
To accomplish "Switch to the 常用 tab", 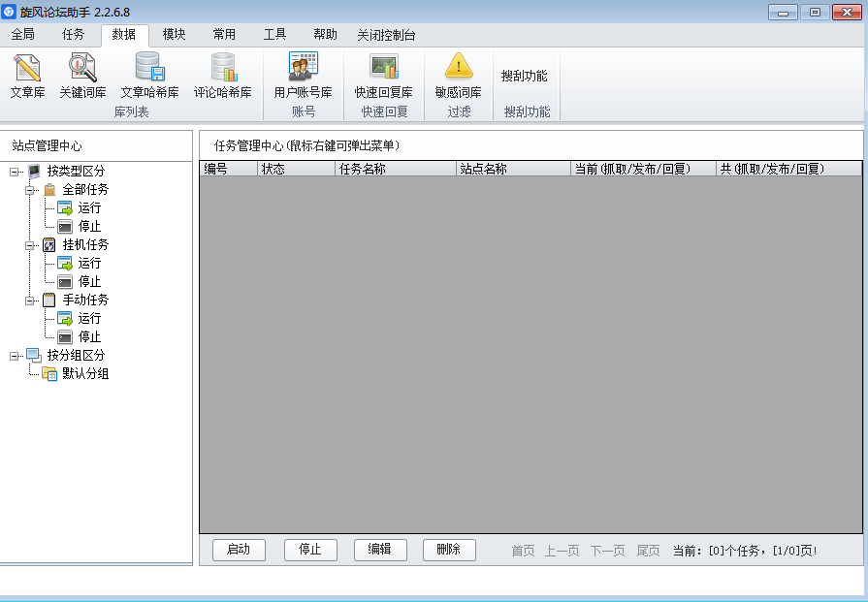I will (224, 34).
